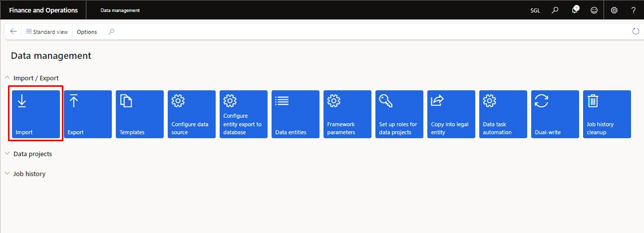Open the Job history cleanup tile
The height and width of the screenshot is (233, 644).
click(x=607, y=114)
